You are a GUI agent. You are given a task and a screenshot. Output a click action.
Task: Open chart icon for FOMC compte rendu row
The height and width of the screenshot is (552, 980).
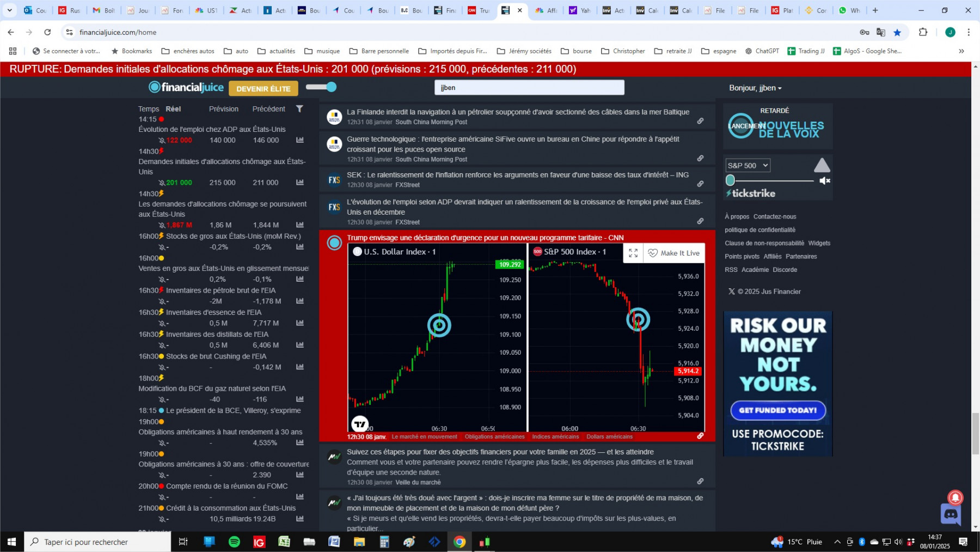point(300,496)
